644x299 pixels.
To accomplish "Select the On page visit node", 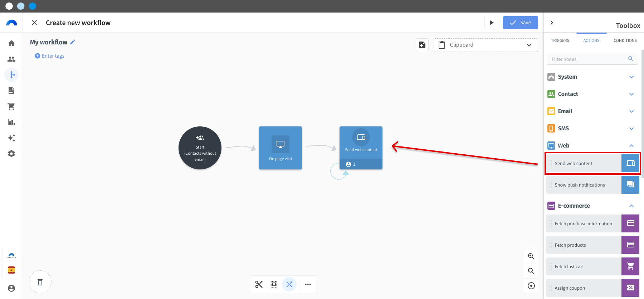I will point(280,148).
